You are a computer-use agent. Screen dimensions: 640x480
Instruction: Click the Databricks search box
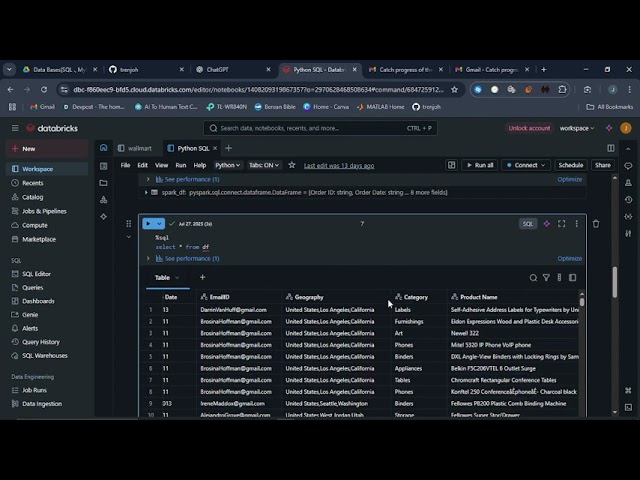pyautogui.click(x=320, y=128)
